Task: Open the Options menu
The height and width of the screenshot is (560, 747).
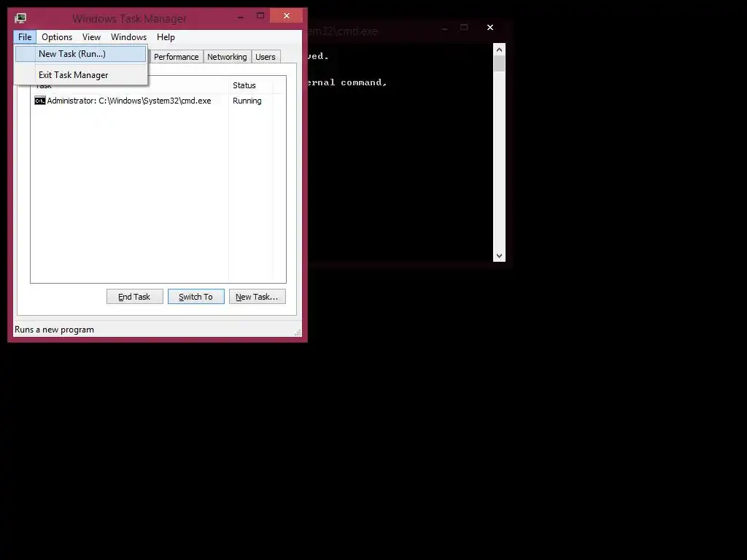Action: pos(57,37)
